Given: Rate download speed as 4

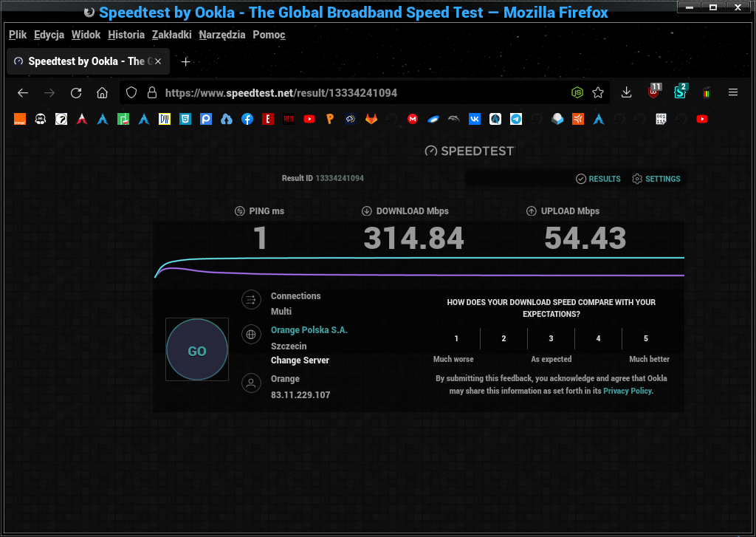Looking at the screenshot, I should tap(598, 339).
